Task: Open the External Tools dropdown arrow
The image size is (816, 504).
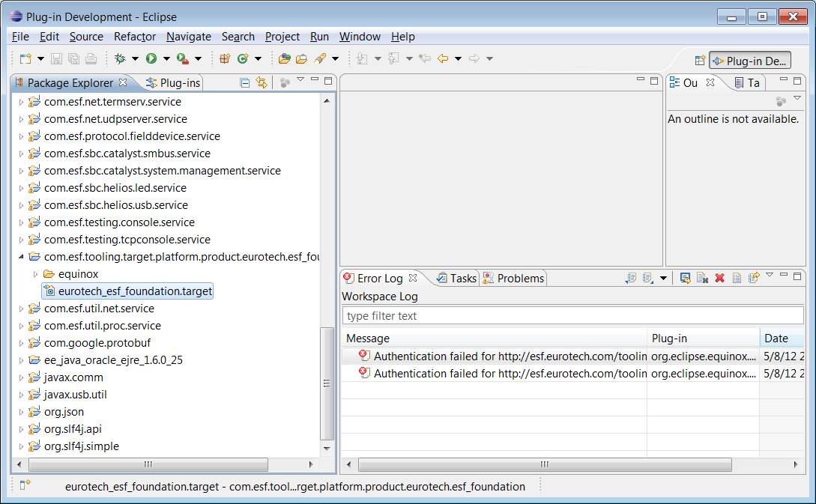Action: [x=198, y=58]
